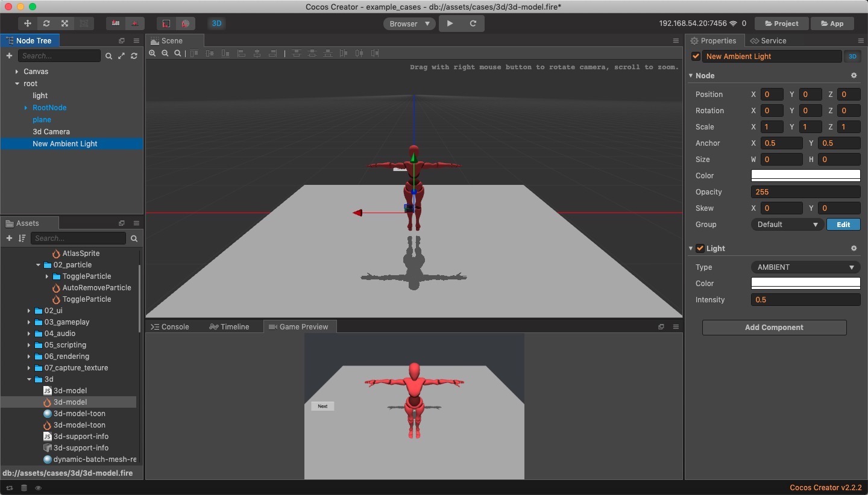Open the node Color swatch
The image size is (868, 495).
point(805,175)
